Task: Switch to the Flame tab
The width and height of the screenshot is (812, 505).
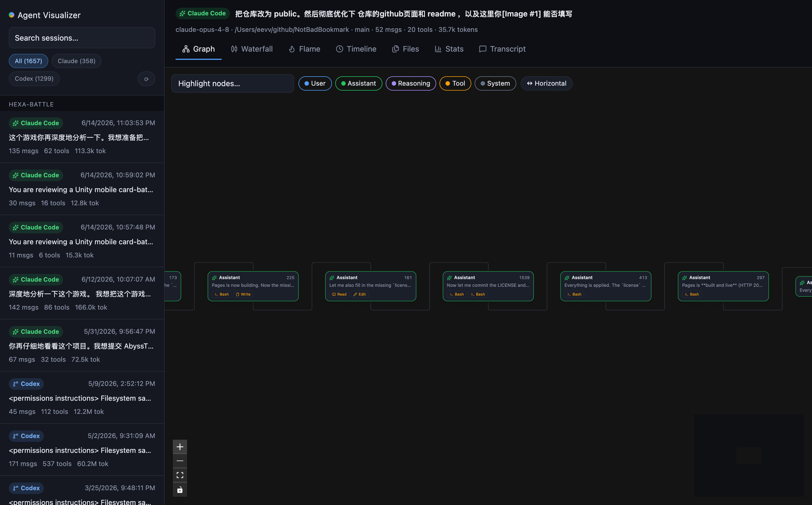Action: (x=304, y=49)
